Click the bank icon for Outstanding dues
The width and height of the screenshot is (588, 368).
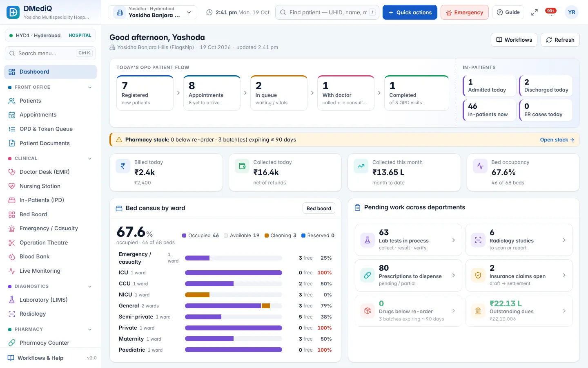[x=478, y=311]
